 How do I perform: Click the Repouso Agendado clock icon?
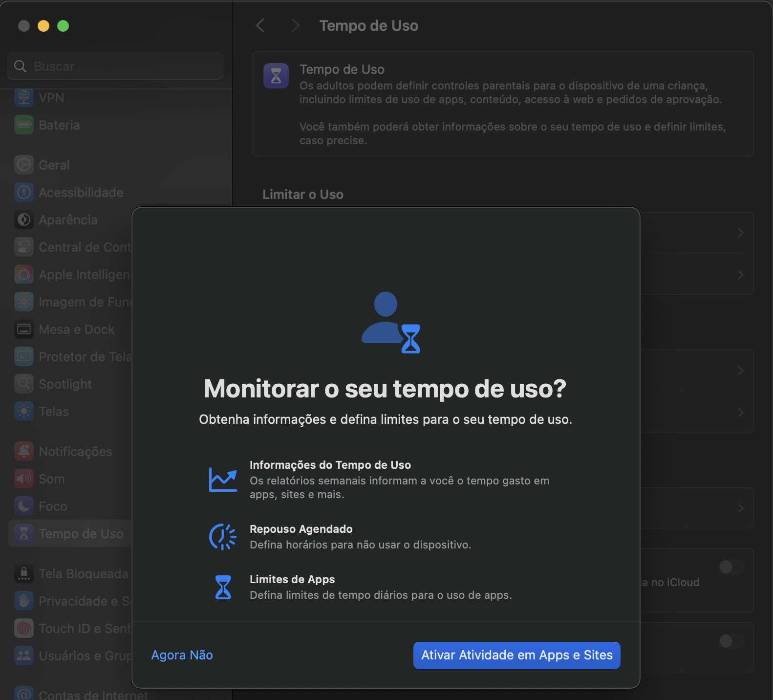coord(223,537)
